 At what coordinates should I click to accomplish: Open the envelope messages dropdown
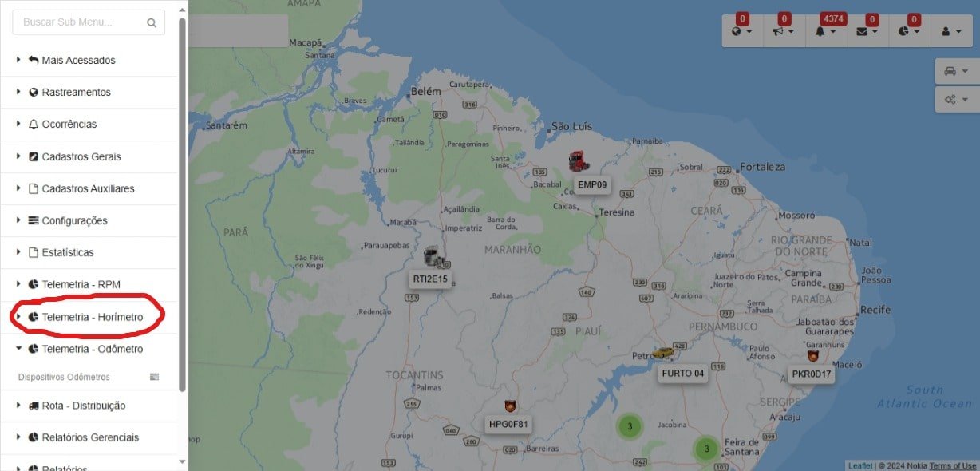click(x=866, y=31)
